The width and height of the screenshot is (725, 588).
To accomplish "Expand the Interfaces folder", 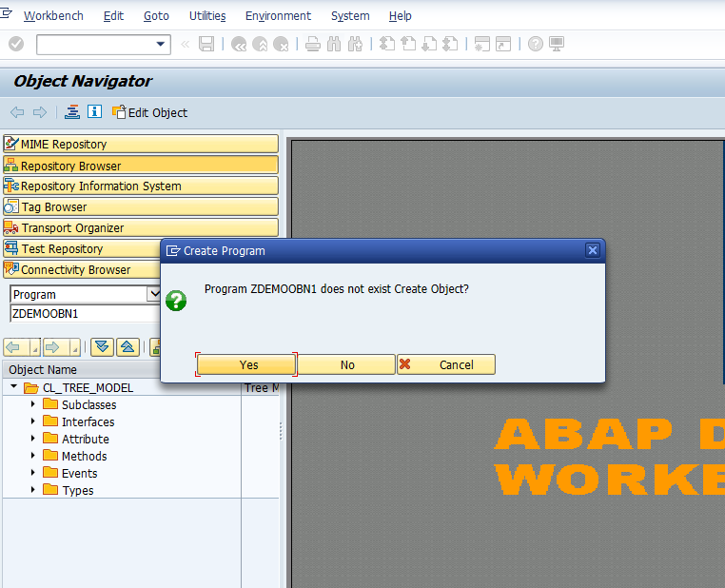I will coord(33,421).
